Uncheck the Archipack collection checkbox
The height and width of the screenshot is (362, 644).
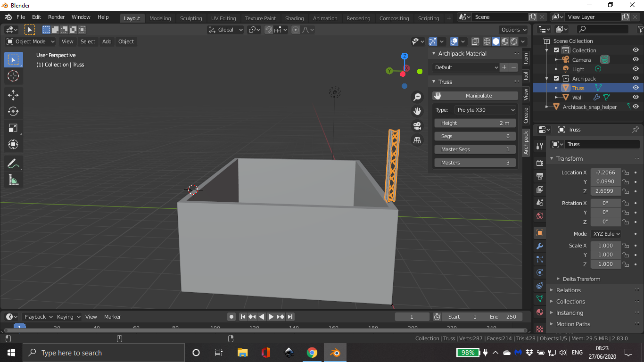pos(556,78)
